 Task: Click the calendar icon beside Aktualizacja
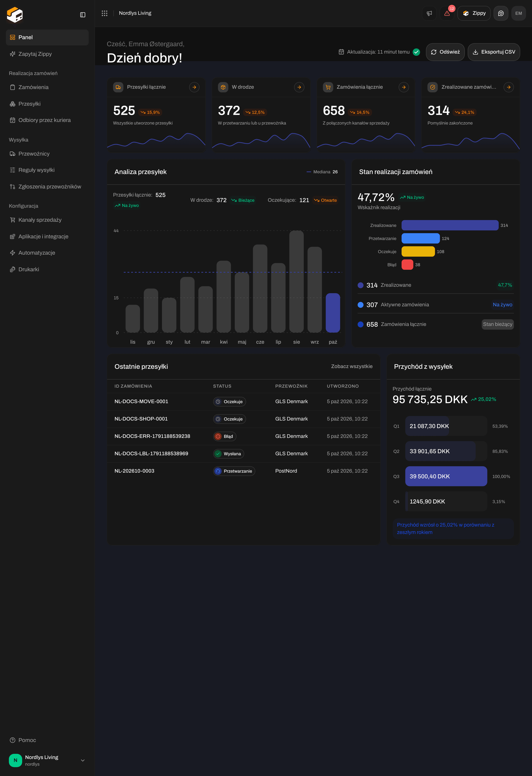341,52
